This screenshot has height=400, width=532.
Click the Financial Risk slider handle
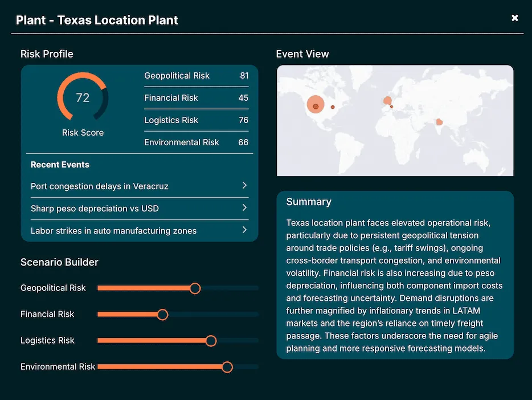tap(162, 315)
